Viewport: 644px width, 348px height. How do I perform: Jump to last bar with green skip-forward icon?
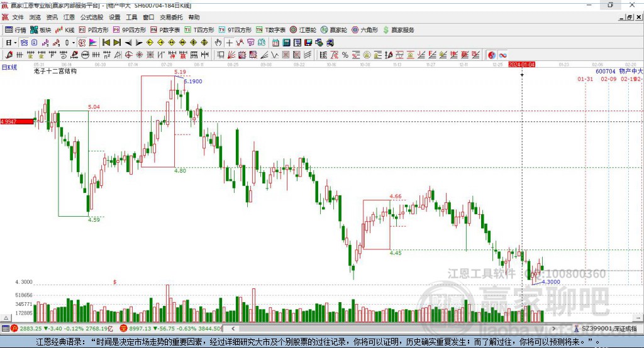(117, 43)
